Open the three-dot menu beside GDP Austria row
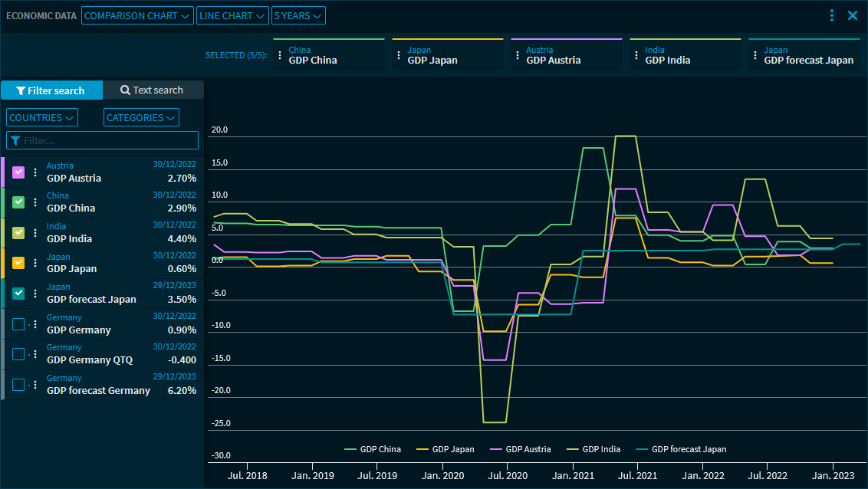This screenshot has width=868, height=489. tap(35, 172)
